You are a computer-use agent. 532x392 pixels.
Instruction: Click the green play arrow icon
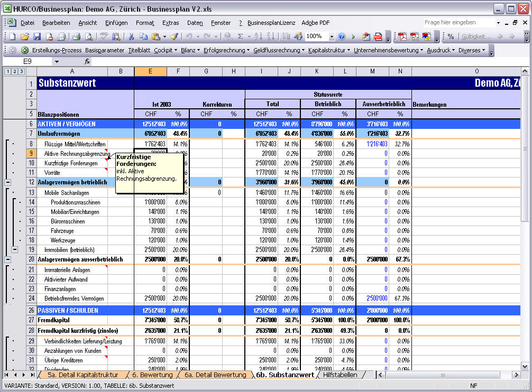coord(353,36)
